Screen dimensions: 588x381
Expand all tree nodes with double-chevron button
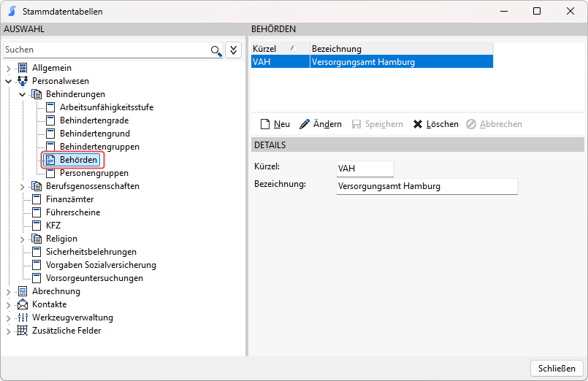[233, 50]
